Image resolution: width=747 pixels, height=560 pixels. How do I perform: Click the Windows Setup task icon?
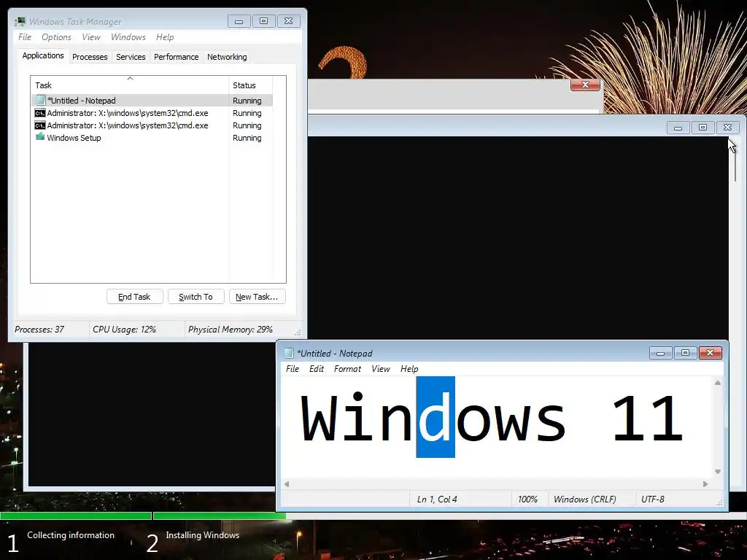pos(40,137)
